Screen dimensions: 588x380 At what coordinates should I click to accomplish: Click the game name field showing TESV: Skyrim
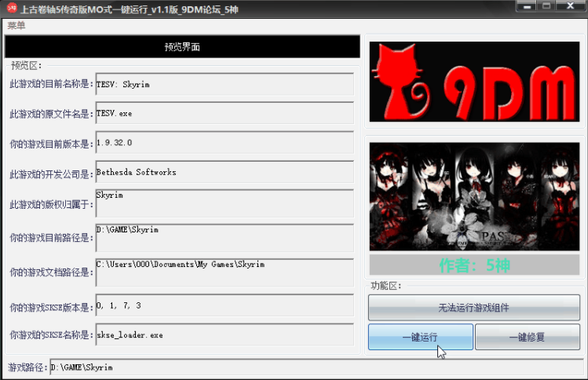pyautogui.click(x=225, y=84)
